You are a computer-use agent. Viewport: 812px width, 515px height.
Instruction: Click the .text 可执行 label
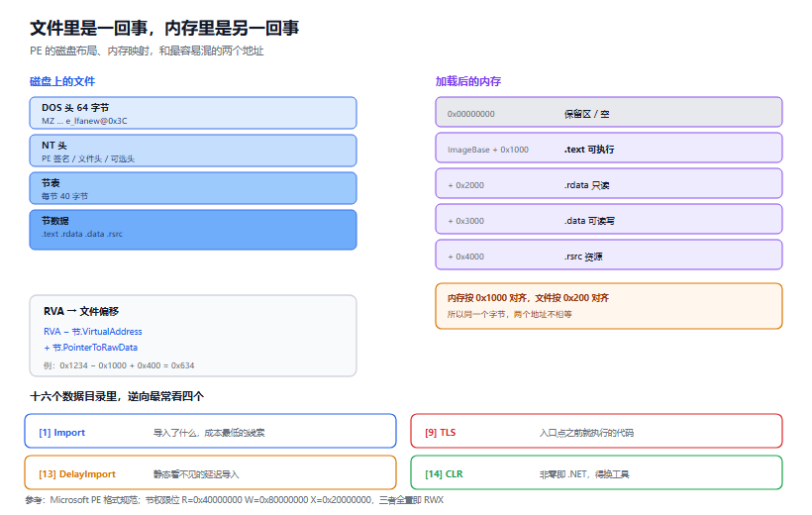point(589,150)
